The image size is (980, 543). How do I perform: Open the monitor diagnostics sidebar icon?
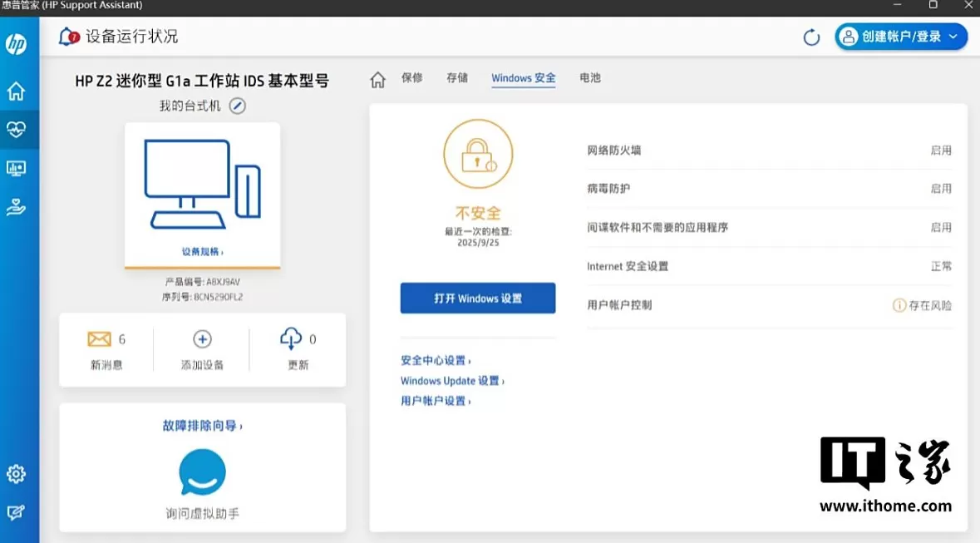click(16, 169)
